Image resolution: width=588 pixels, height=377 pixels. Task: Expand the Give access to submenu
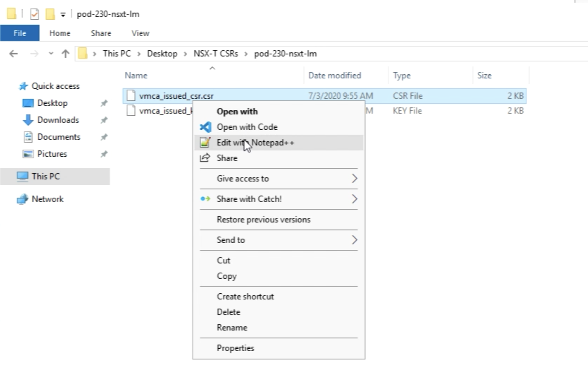[x=354, y=178]
